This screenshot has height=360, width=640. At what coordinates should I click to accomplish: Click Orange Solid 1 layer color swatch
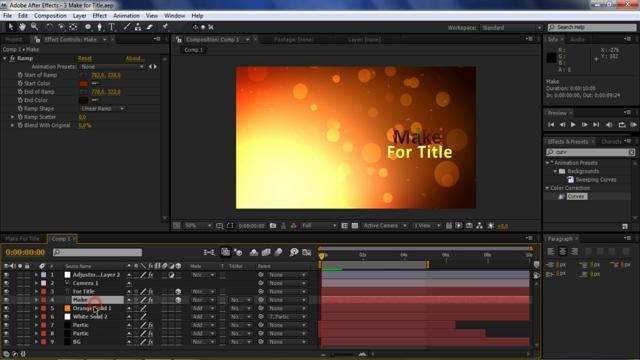[x=67, y=309]
